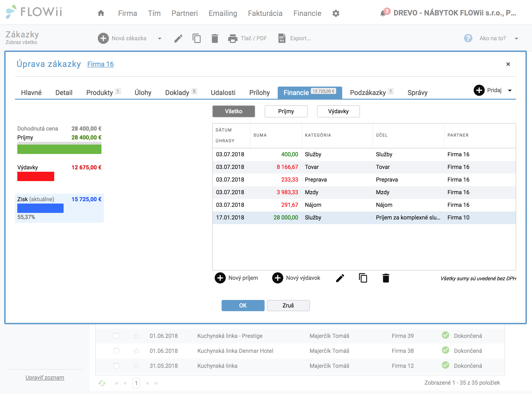Click the Tlač / PDF printer icon
Screen dimensions: 532x394
pos(233,38)
